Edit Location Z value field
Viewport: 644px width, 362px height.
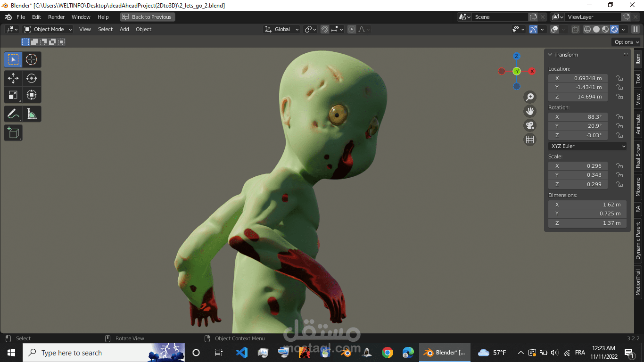point(578,97)
